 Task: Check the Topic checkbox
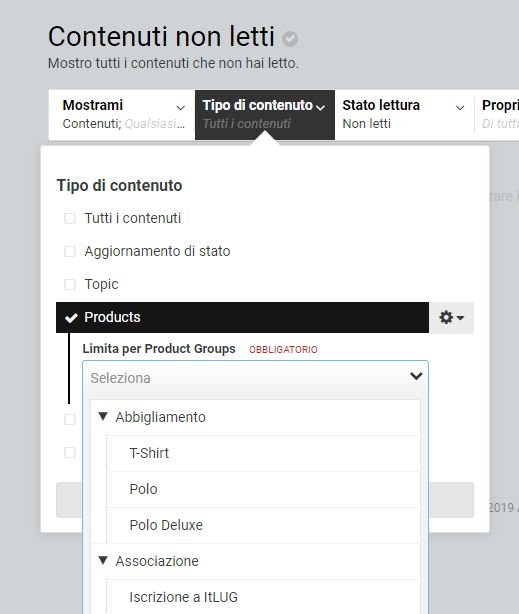70,284
